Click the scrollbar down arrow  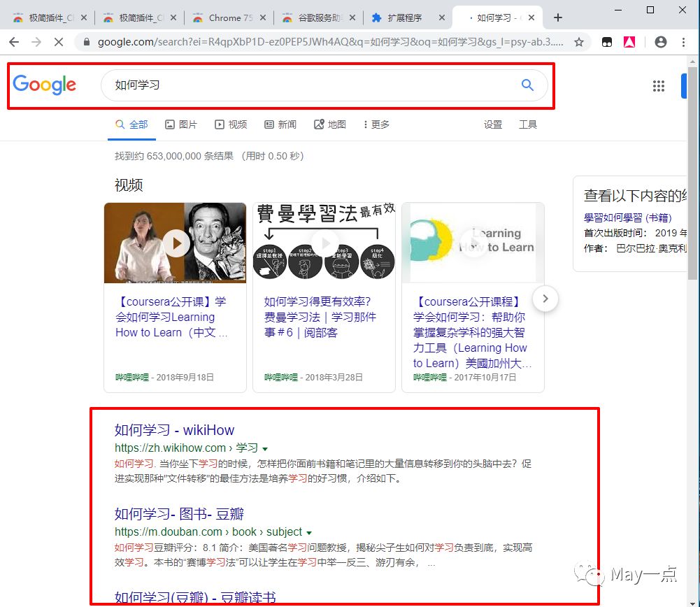[692, 603]
